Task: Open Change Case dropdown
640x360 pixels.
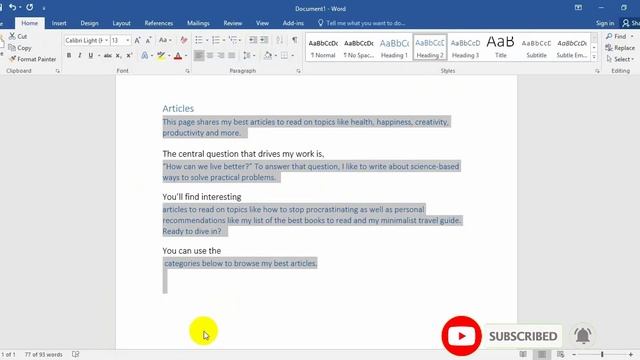Action: click(165, 40)
